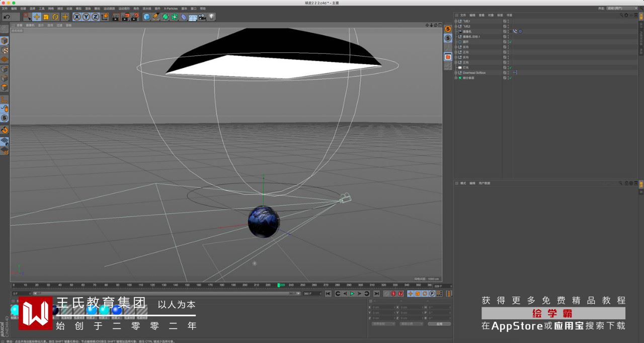Viewport: 644px width, 343px height.
Task: Toggle the Y axis lock
Action: pos(86,17)
